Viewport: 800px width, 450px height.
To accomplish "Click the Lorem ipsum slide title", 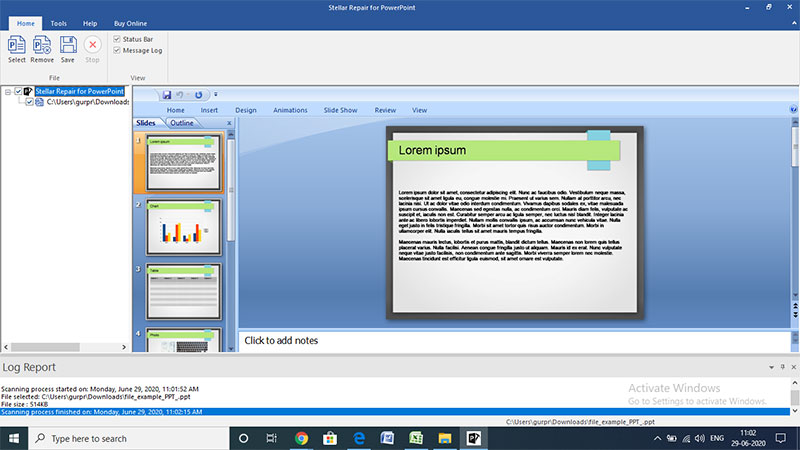I will coord(432,151).
